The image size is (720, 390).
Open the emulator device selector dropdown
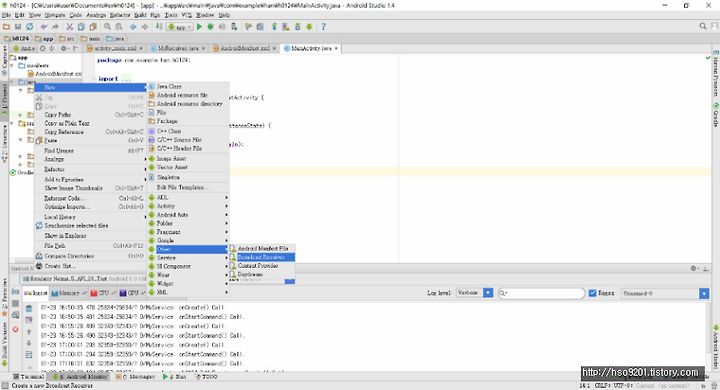pyautogui.click(x=82, y=278)
